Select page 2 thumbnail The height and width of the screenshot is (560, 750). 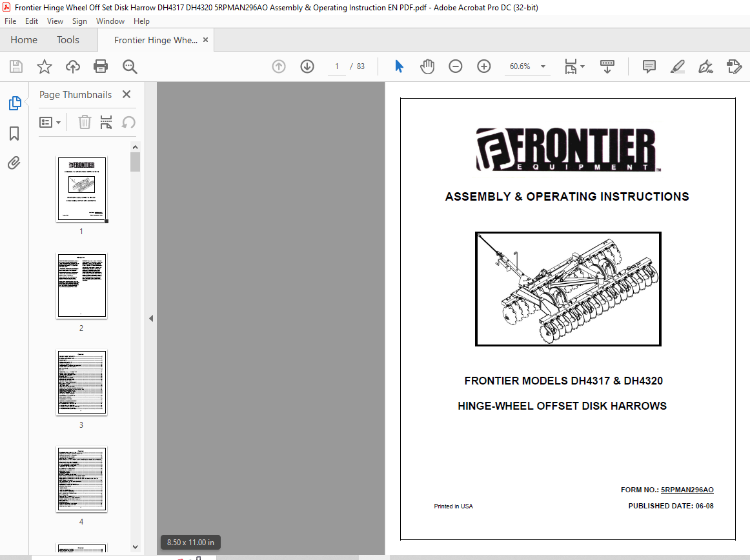coord(82,286)
